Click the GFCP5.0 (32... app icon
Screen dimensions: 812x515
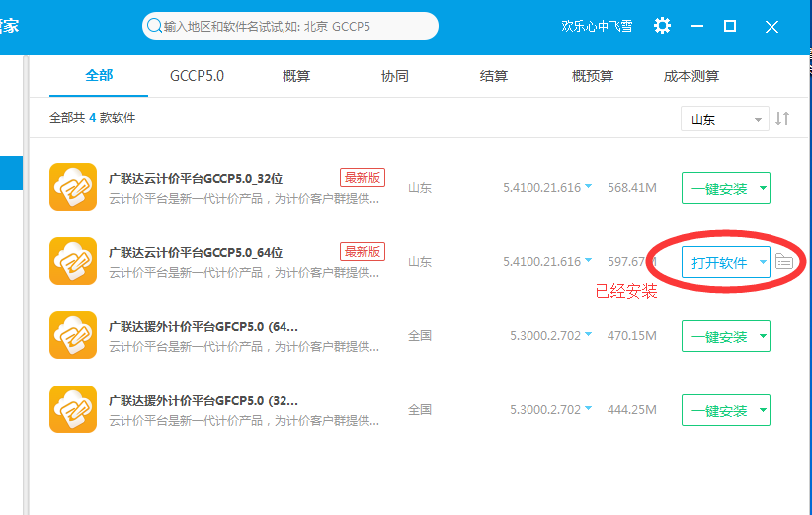tap(73, 409)
